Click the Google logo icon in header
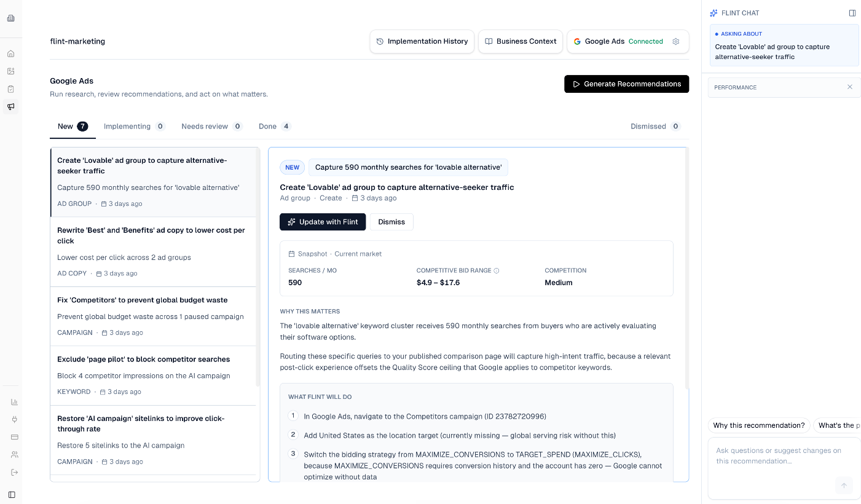Viewport: 861px width, 504px height. 577,42
